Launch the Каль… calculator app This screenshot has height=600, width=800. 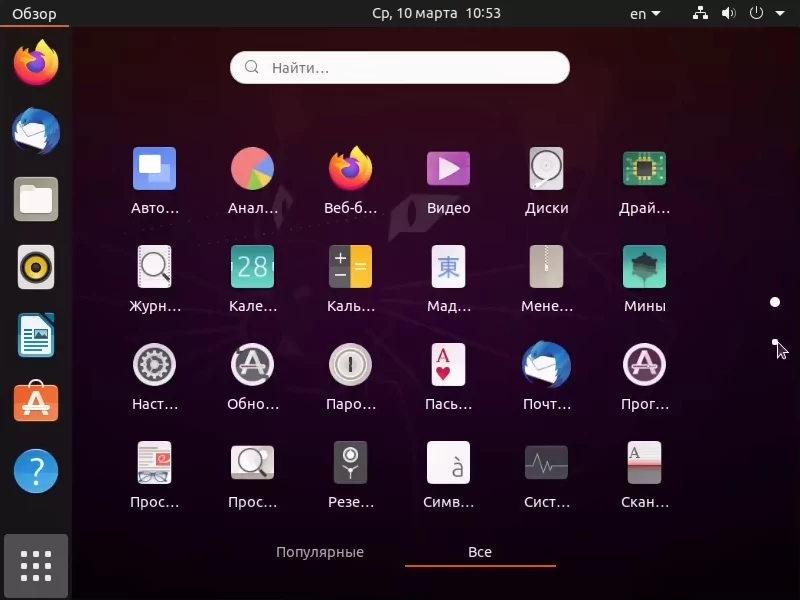tap(351, 267)
